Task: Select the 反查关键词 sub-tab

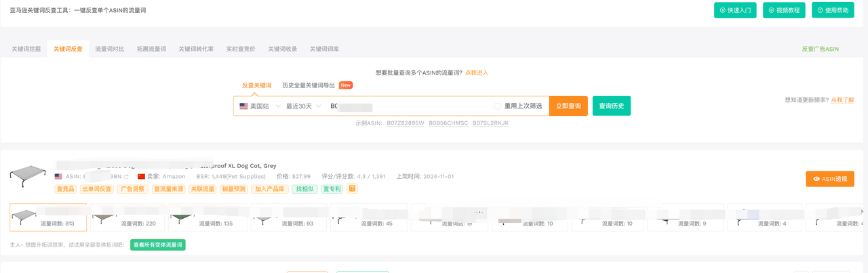Action: tap(256, 85)
